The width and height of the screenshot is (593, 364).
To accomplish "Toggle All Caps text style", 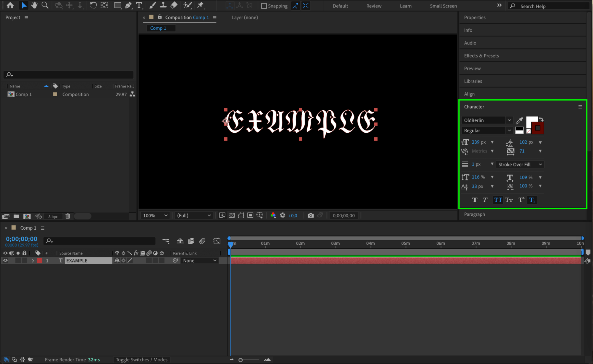I will click(498, 200).
